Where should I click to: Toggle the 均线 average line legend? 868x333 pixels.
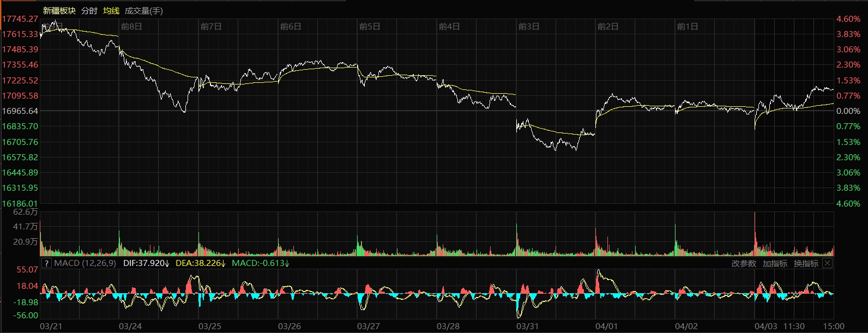(111, 11)
